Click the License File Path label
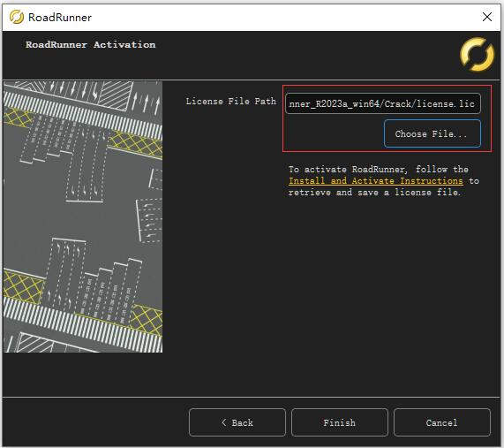504x448 pixels. 230,102
